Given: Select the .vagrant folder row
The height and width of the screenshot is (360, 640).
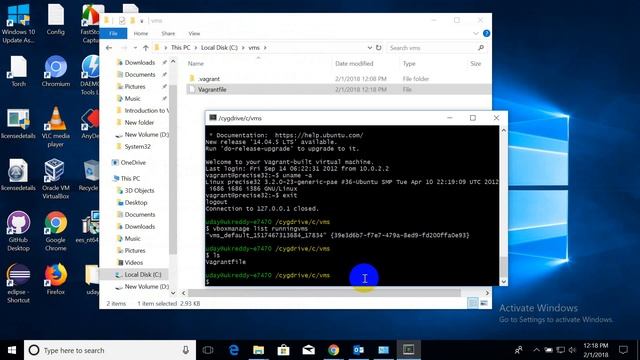Looking at the screenshot, I should click(338, 78).
